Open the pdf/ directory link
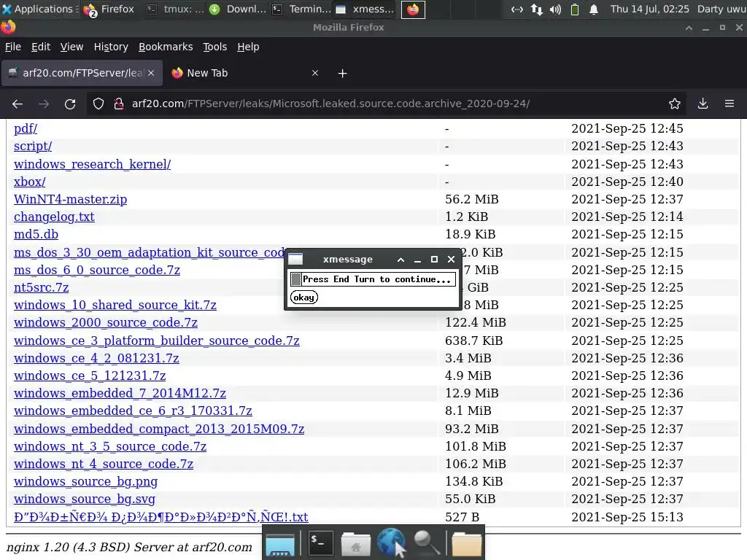The image size is (747, 560). point(26,128)
